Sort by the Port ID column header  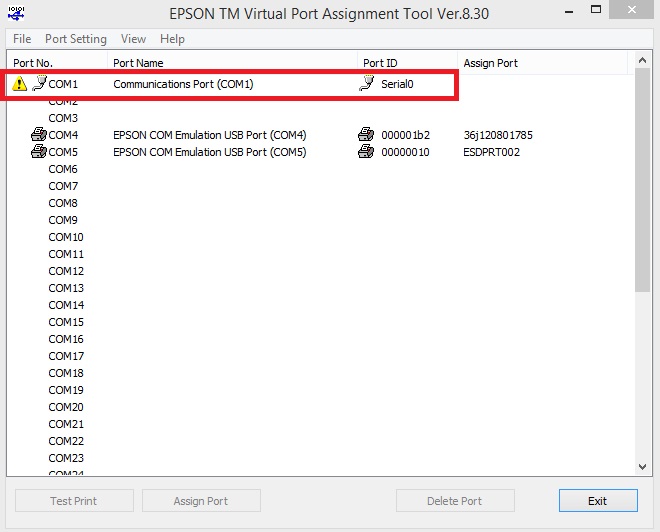pos(407,63)
